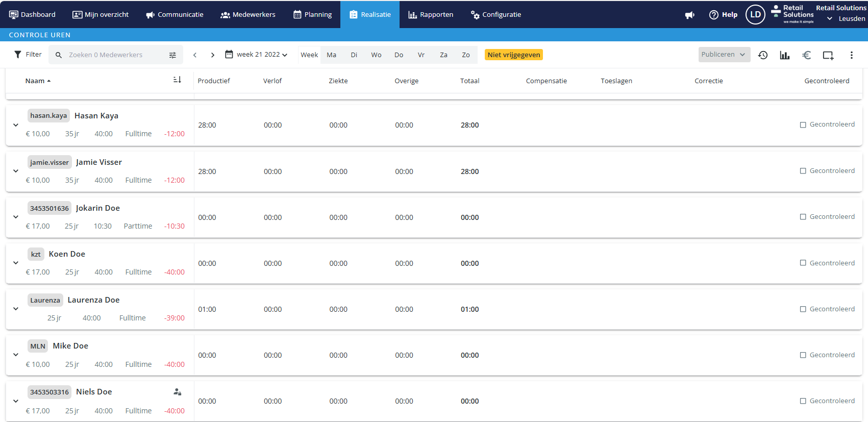
Task: Expand the Jamie Visser row
Action: 16,171
